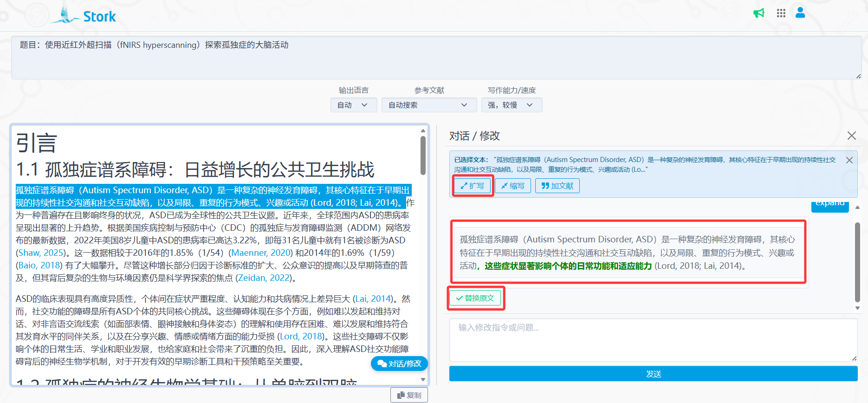Open the Shaw, 2025 citation link
Screen dimensions: 868x403
tap(41, 253)
